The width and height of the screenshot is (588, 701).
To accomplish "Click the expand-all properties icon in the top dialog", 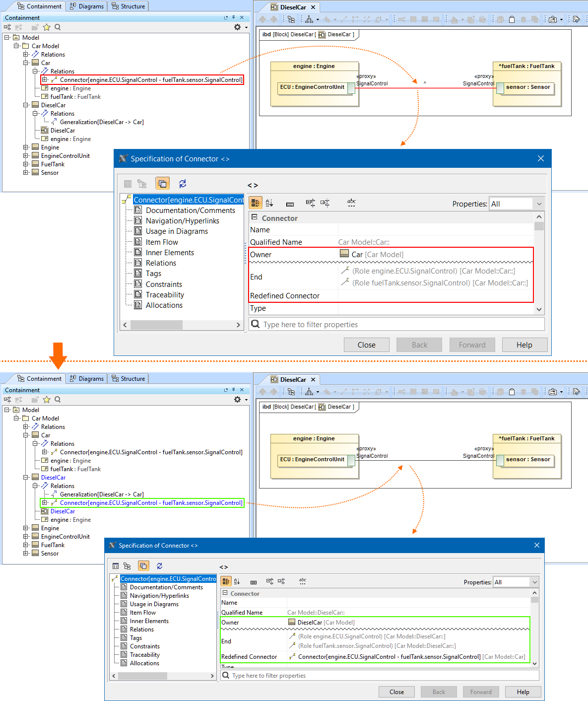I will (x=311, y=203).
